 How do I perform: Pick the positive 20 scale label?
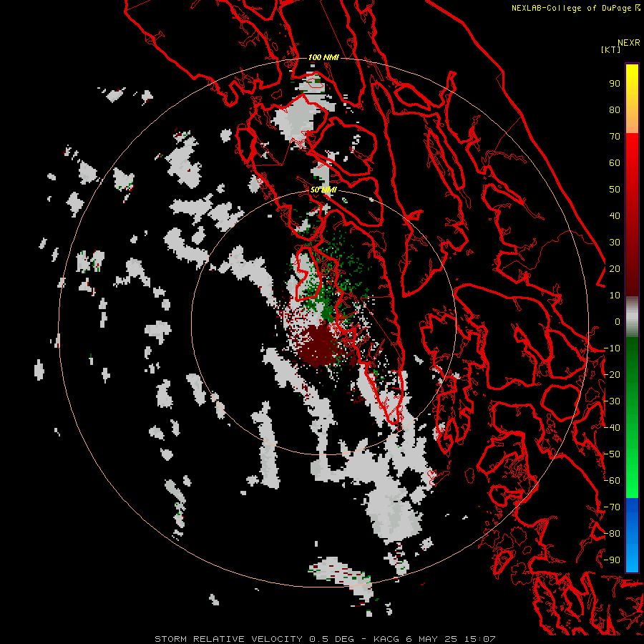[615, 269]
